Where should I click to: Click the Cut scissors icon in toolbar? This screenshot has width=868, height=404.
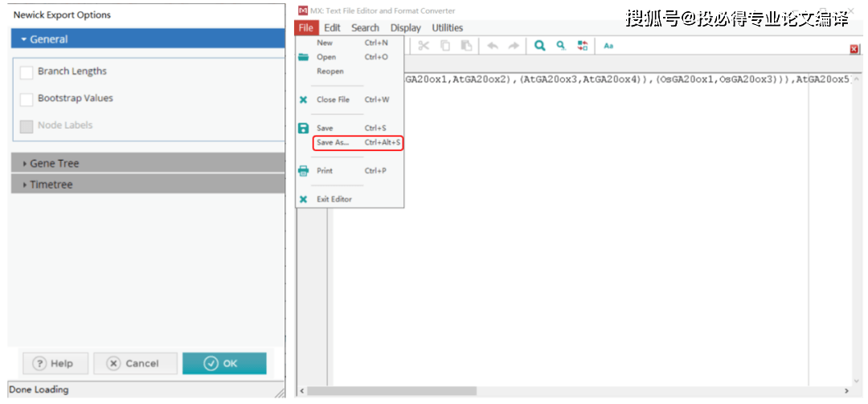(x=424, y=46)
